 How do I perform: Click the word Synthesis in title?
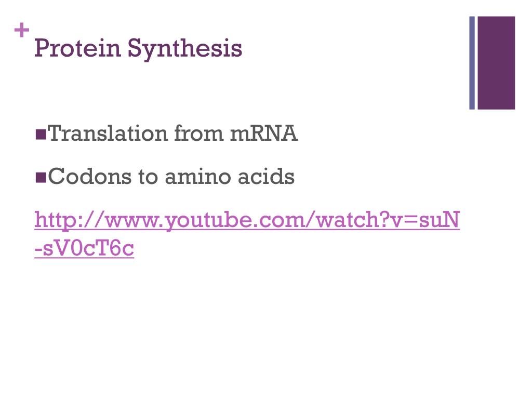tap(185, 49)
